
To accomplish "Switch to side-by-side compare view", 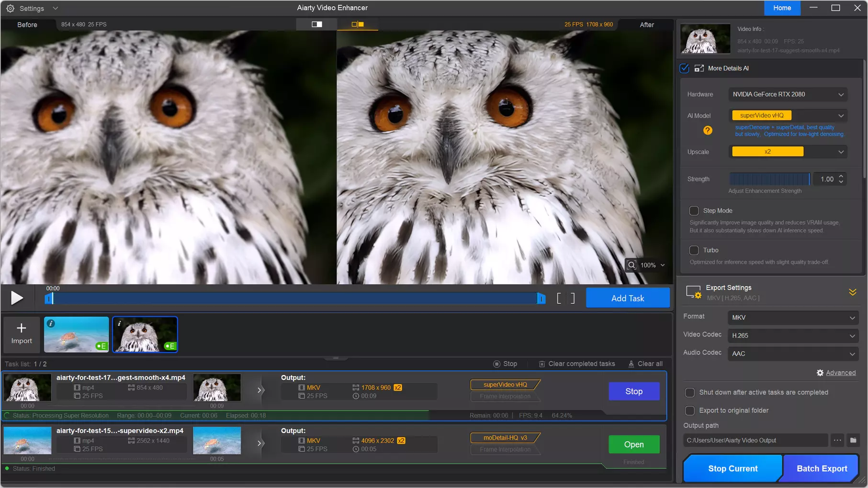I will (x=358, y=24).
